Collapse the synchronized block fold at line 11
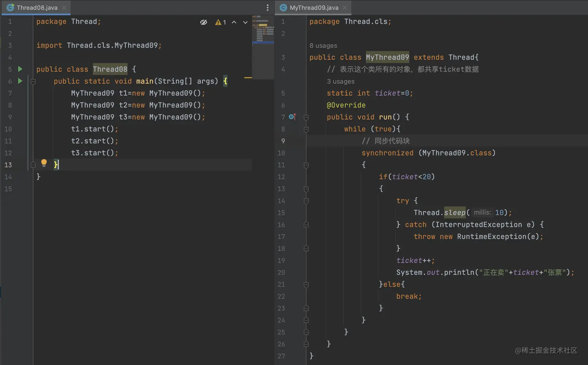Screen dimensions: 588x365 pos(306,165)
